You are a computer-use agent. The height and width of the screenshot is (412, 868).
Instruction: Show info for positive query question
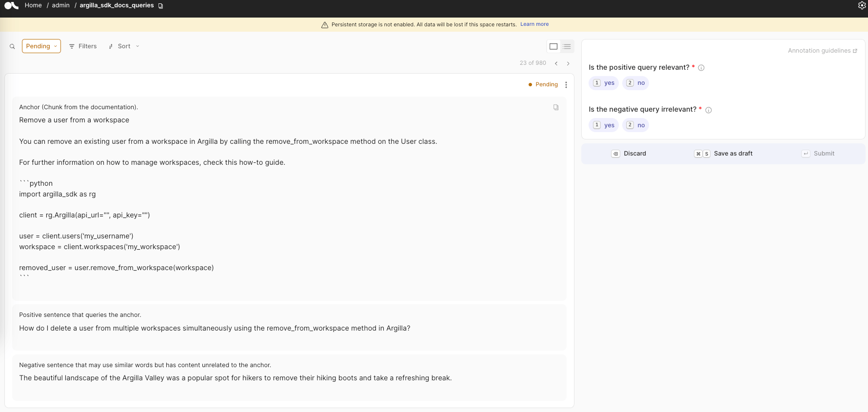(x=701, y=68)
